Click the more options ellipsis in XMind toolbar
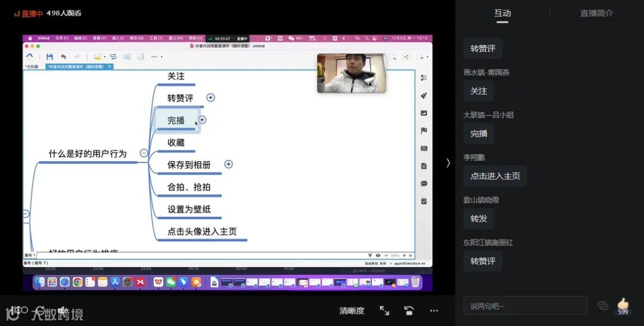 pos(154,57)
